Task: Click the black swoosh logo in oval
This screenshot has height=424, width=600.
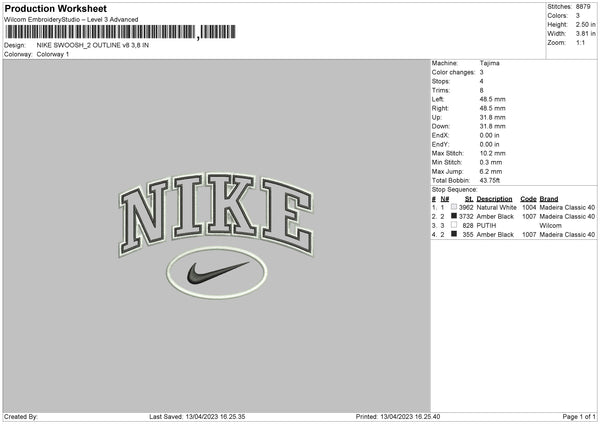Action: pos(217,272)
